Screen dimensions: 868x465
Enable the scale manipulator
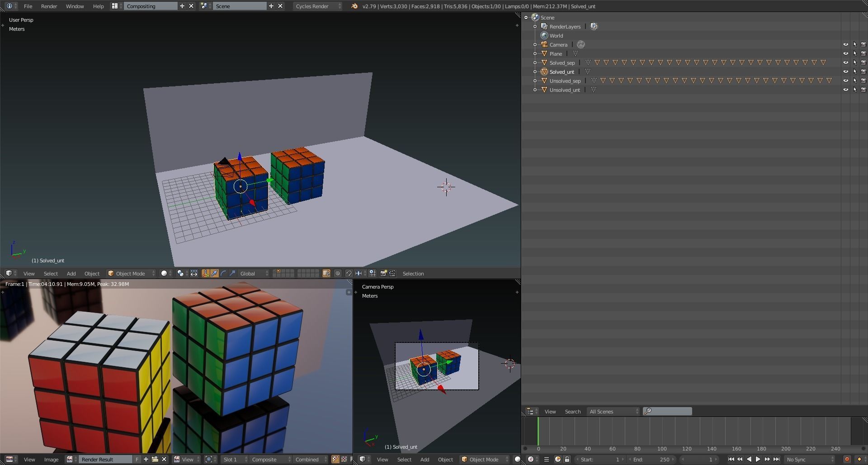[232, 274]
